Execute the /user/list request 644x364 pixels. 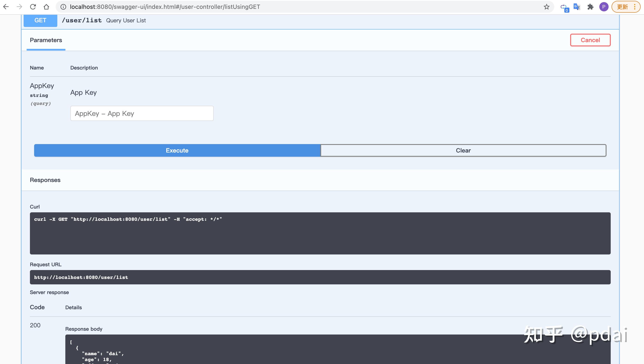177,150
